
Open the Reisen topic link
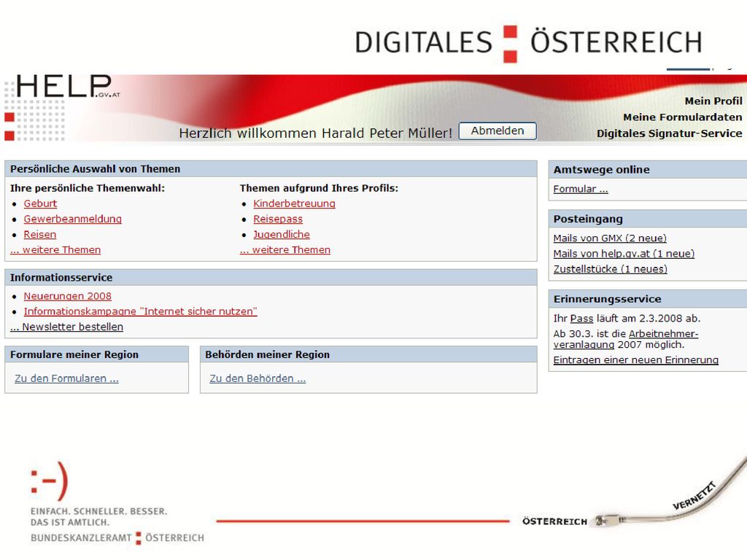pyautogui.click(x=39, y=234)
